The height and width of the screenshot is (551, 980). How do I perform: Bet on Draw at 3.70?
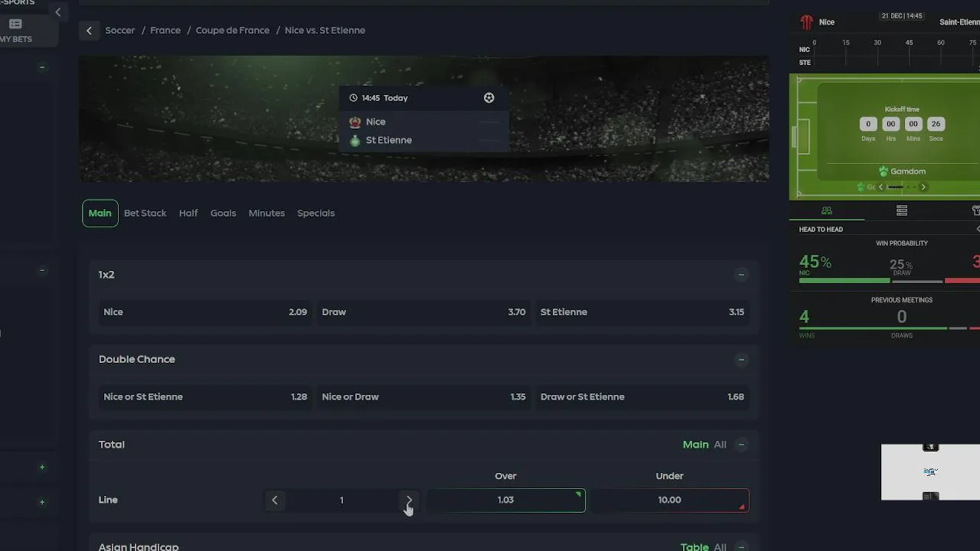[x=423, y=312]
